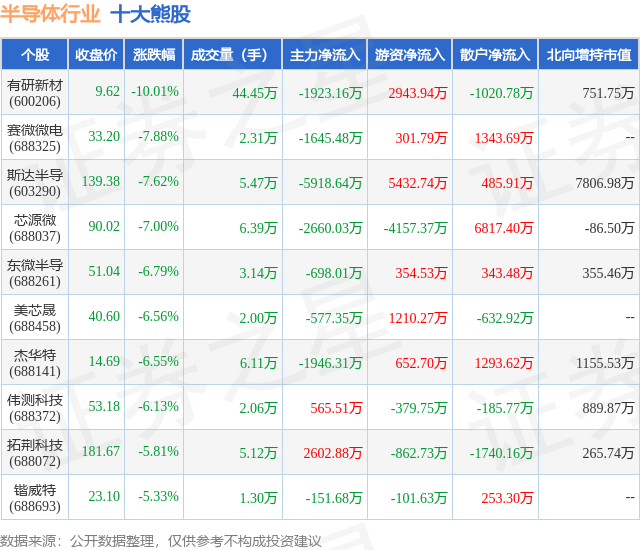This screenshot has width=640, height=550.
Task: Click the -1923.16万 main inflow value
Action: coord(330,93)
